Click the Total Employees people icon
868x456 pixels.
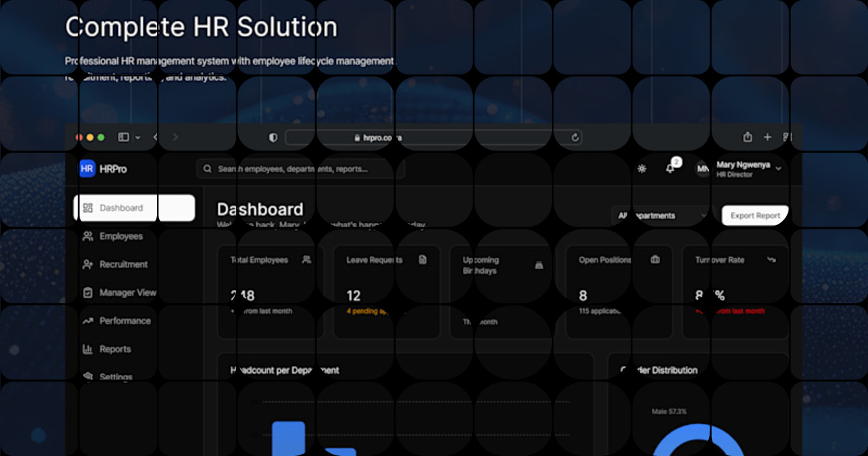[307, 259]
